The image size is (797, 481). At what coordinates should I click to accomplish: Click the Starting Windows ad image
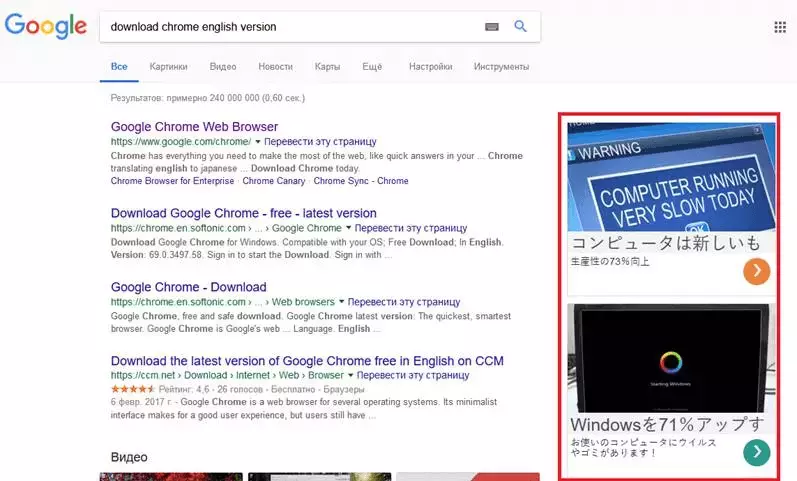pyautogui.click(x=671, y=358)
